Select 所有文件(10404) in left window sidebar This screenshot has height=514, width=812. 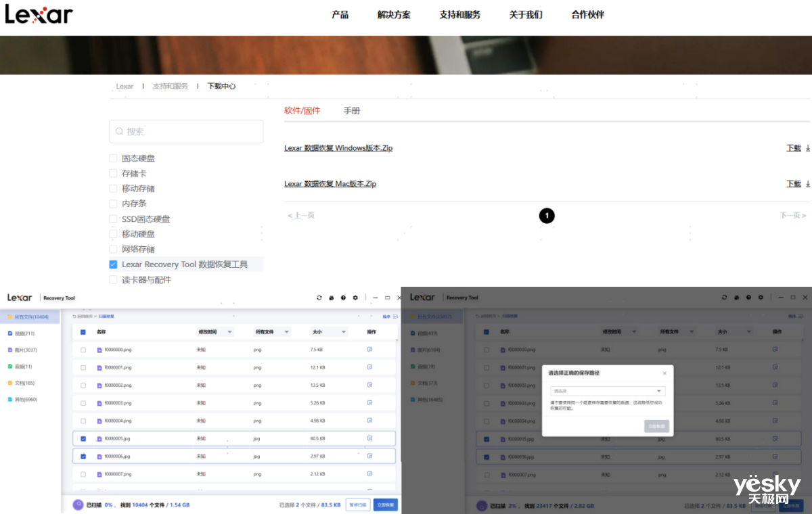pos(28,317)
